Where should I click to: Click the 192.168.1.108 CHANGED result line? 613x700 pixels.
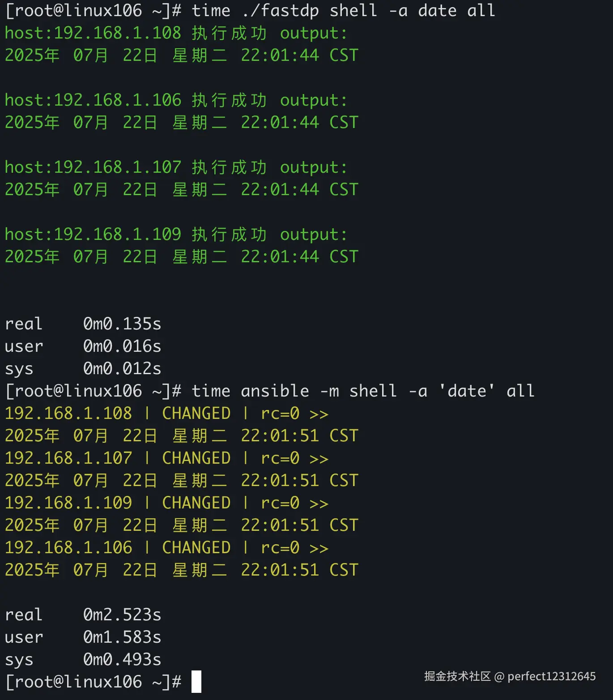pos(166,413)
